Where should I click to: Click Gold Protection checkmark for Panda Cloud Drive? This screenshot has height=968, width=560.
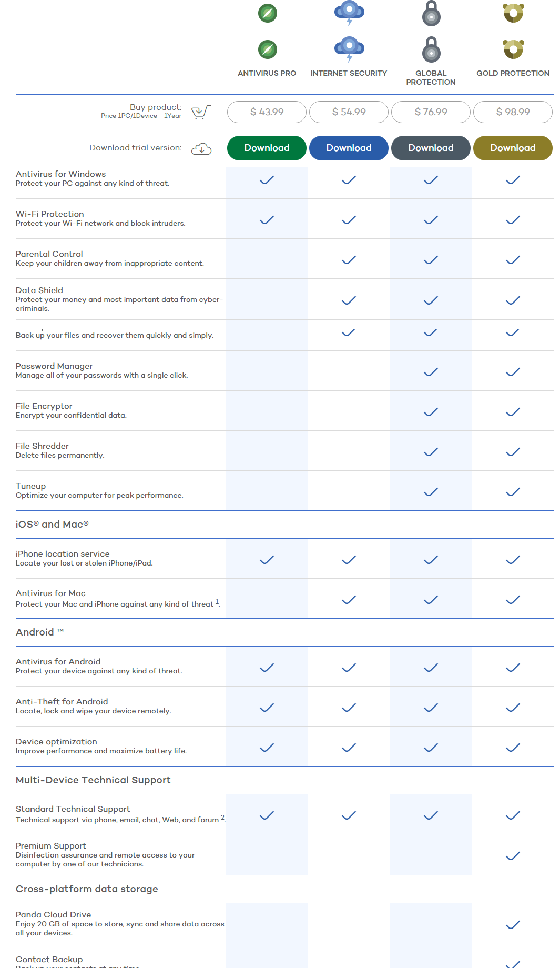click(x=513, y=925)
